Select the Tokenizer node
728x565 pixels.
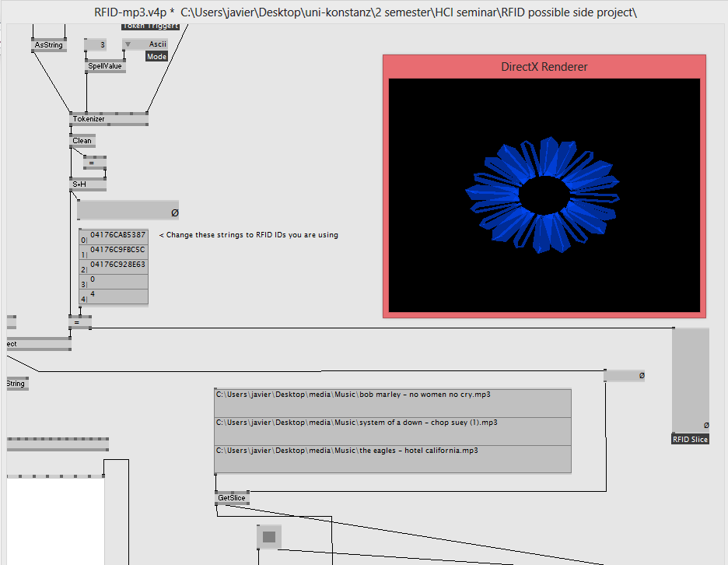pos(109,119)
